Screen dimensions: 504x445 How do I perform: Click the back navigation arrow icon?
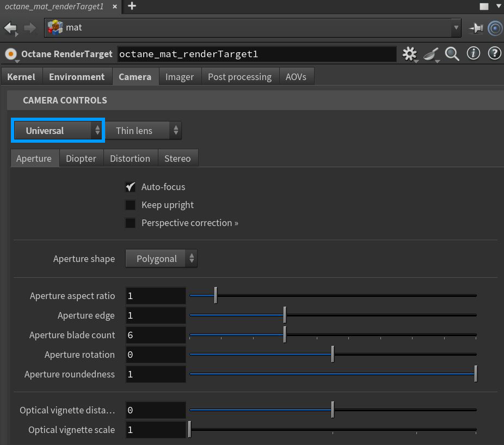11,27
